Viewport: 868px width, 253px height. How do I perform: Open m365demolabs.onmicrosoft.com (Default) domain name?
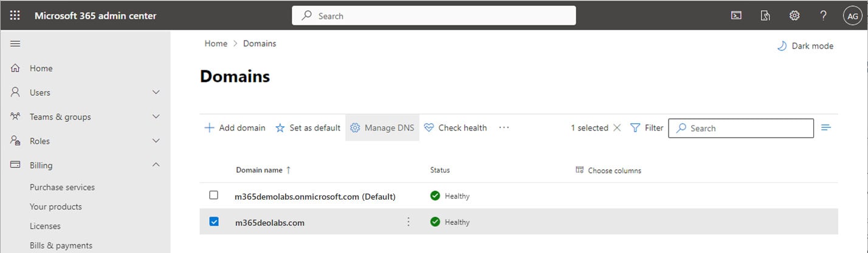(x=315, y=197)
